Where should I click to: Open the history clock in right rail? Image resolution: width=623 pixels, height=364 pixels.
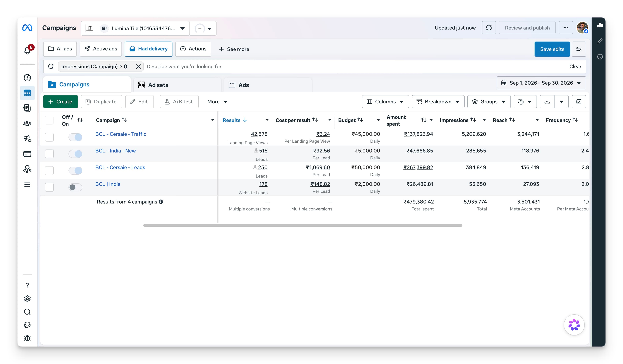point(600,57)
